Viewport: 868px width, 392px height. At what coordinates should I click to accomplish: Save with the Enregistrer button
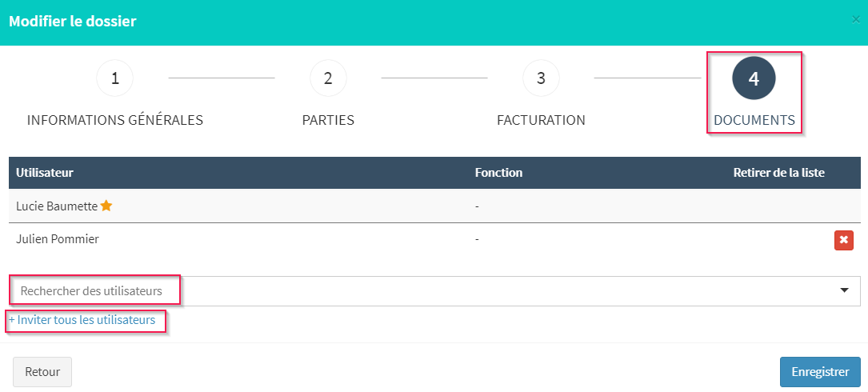pos(820,372)
